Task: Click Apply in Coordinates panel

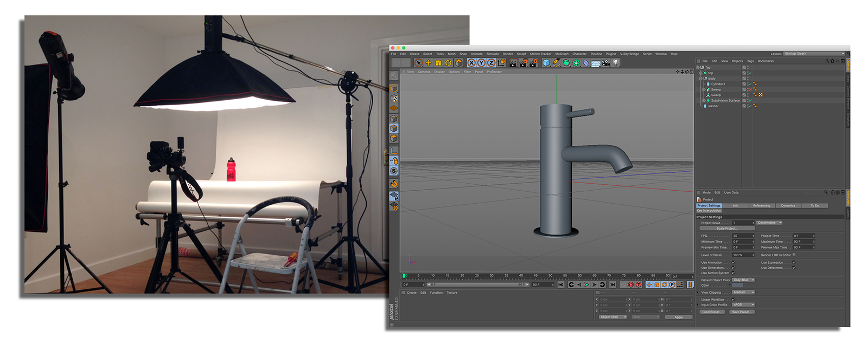Action: [x=679, y=317]
